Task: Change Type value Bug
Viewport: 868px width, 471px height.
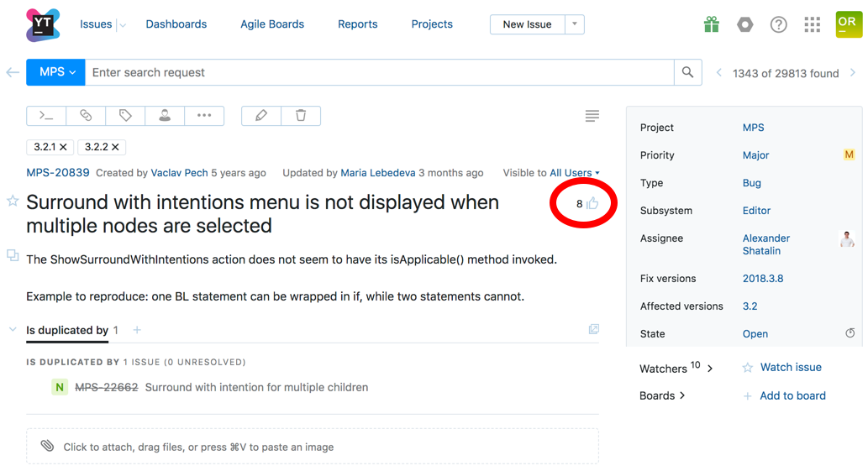Action: point(752,182)
